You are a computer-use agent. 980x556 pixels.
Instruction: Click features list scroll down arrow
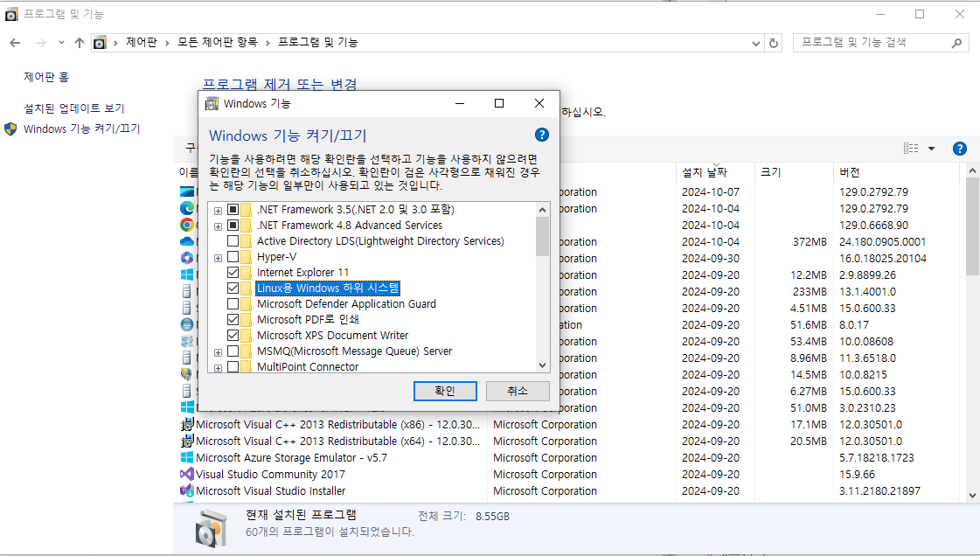pos(542,365)
